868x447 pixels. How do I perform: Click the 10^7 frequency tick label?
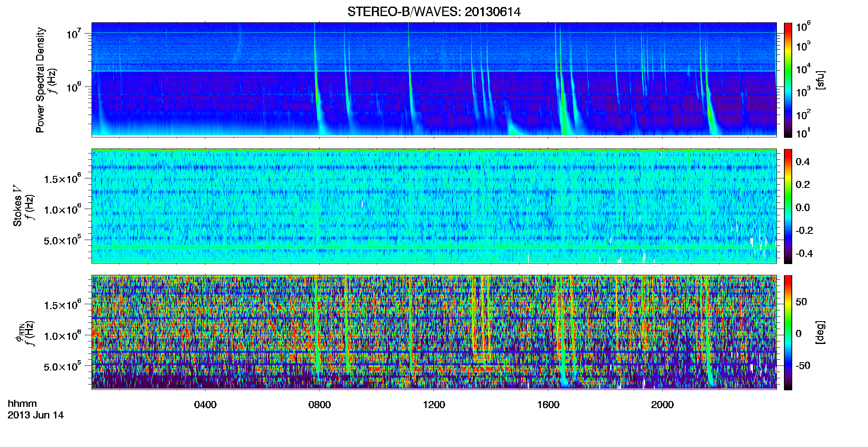click(x=74, y=34)
